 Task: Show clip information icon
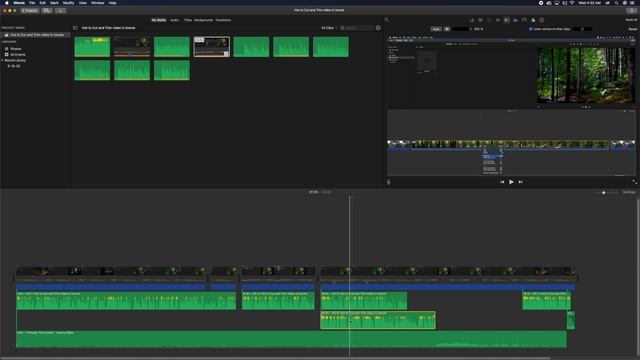tap(542, 20)
